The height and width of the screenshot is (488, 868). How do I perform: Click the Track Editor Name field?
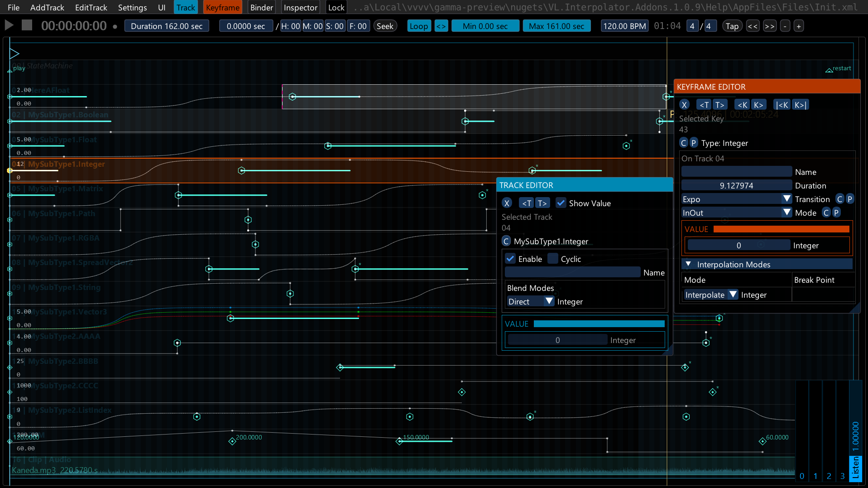[572, 272]
